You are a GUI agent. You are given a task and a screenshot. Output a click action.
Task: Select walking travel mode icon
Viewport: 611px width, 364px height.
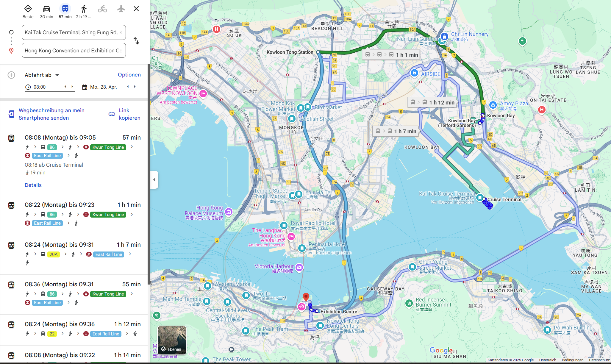(84, 9)
